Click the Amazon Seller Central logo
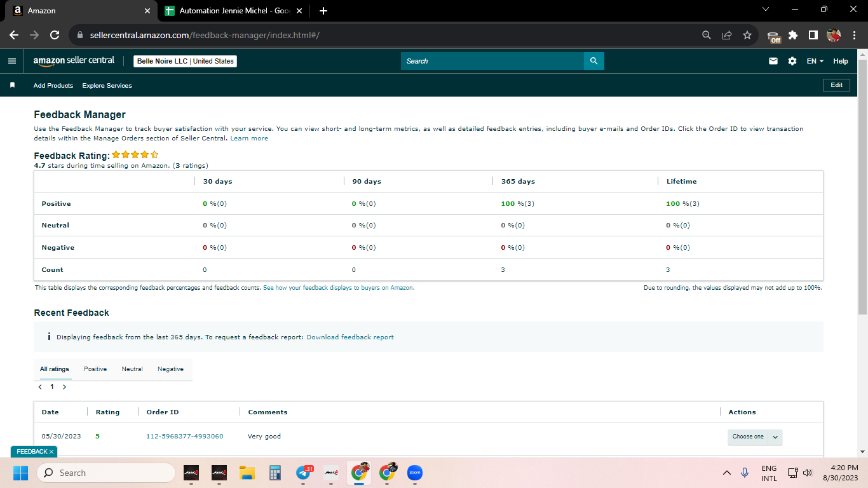 point(74,61)
